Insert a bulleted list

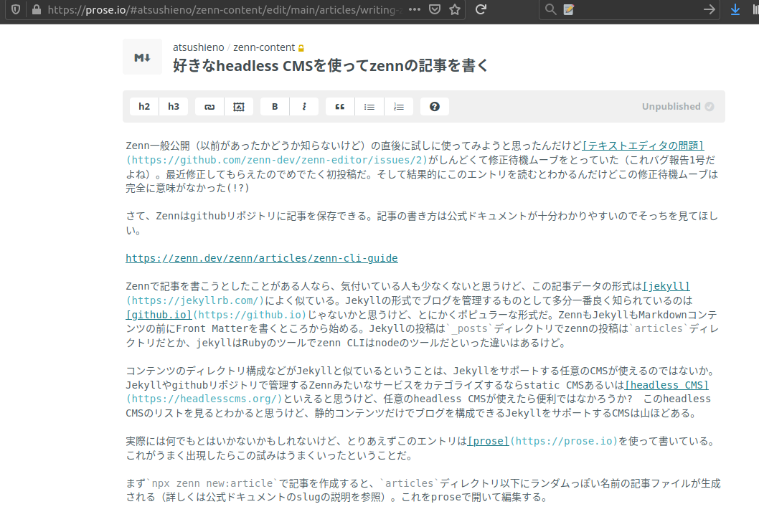tap(369, 106)
